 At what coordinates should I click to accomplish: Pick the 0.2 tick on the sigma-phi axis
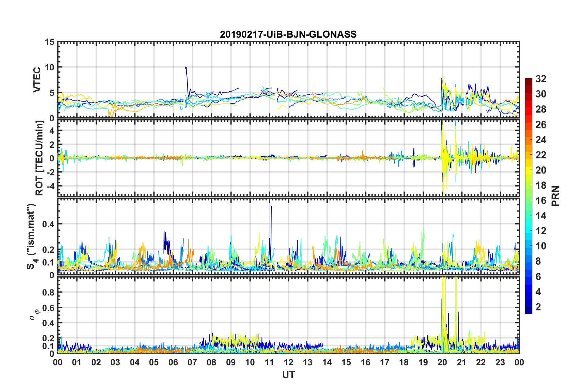tap(49, 338)
